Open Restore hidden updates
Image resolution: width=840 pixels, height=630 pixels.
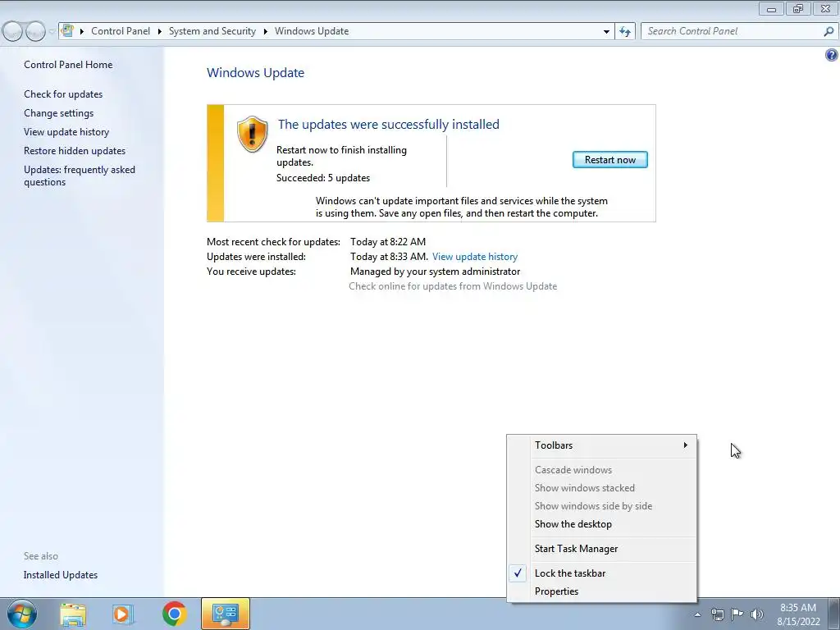coord(75,151)
